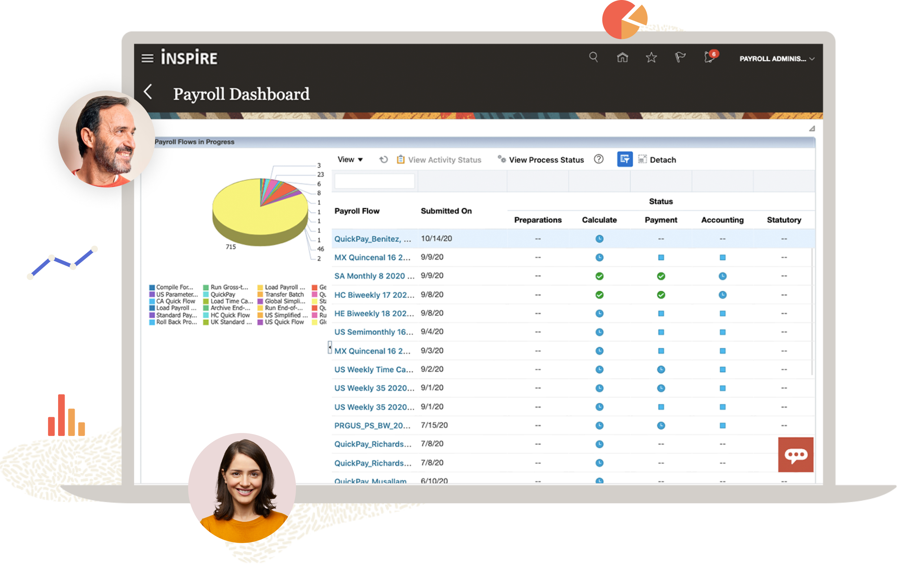The image size is (924, 564).
Task: Click the home icon in the navigation bar
Action: [622, 57]
